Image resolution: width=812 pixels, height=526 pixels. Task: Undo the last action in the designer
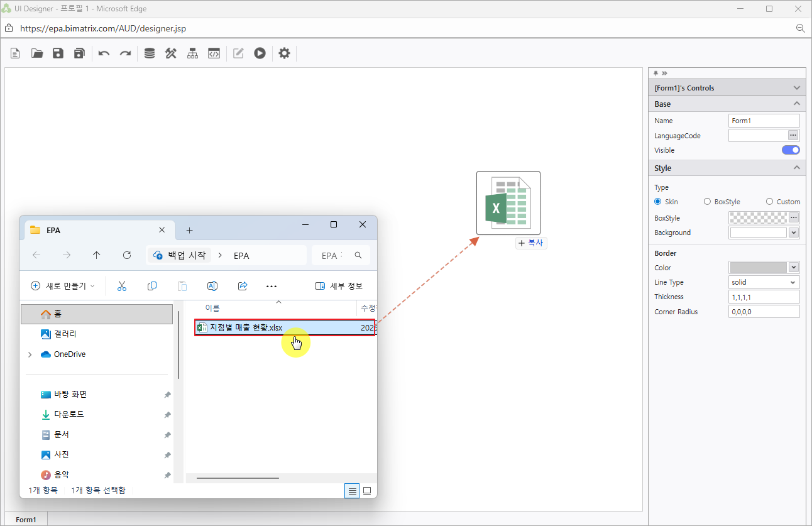point(104,53)
